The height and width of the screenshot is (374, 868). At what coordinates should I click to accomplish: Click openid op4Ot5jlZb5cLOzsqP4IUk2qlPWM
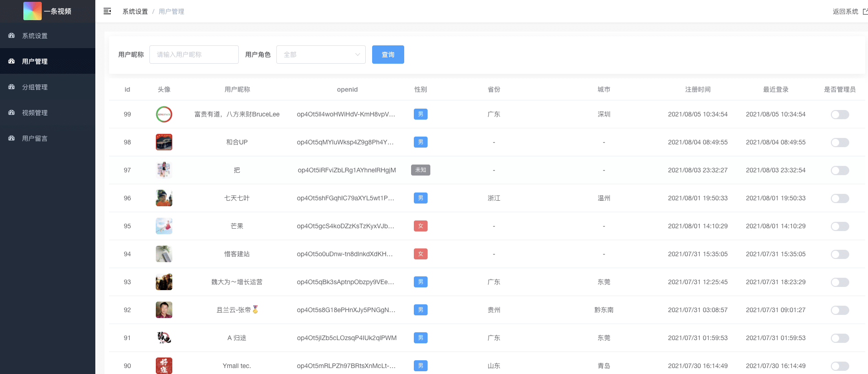[347, 338]
